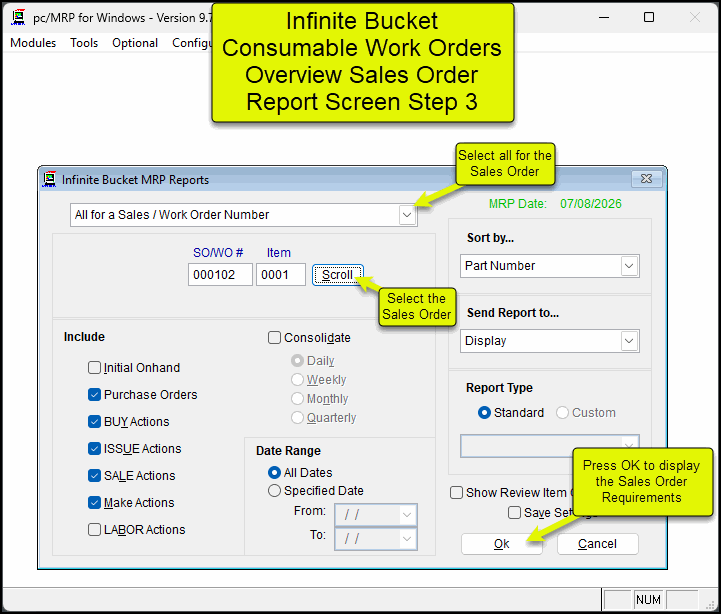Viewport: 721px width, 614px height.
Task: Uncheck the Purchase Orders checkbox
Action: tap(94, 395)
